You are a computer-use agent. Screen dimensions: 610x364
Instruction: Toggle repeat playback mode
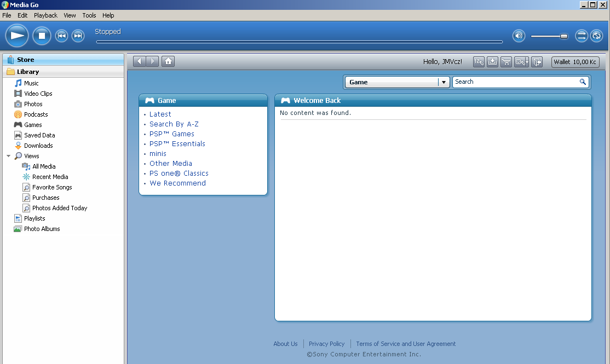click(x=596, y=36)
